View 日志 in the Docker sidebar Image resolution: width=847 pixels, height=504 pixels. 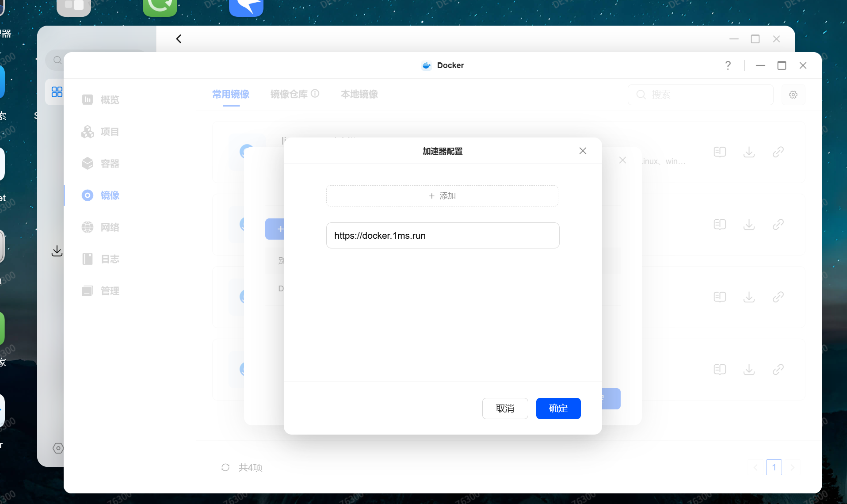101,259
